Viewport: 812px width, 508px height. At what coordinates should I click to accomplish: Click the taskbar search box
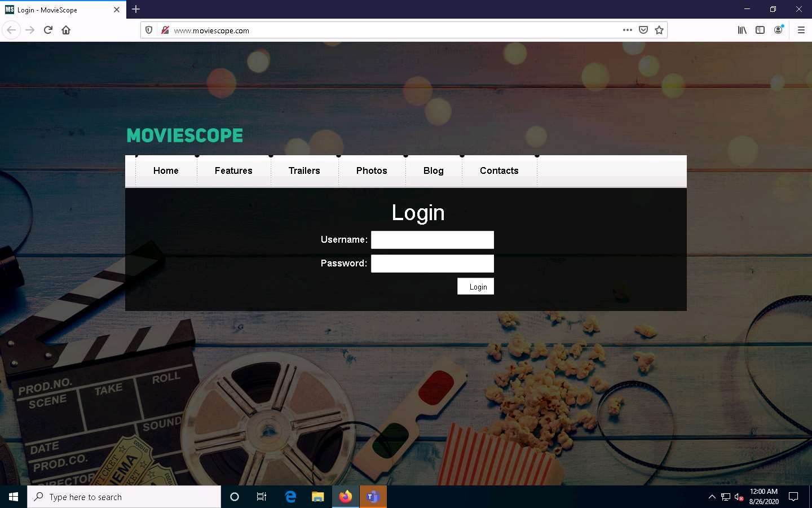click(124, 497)
